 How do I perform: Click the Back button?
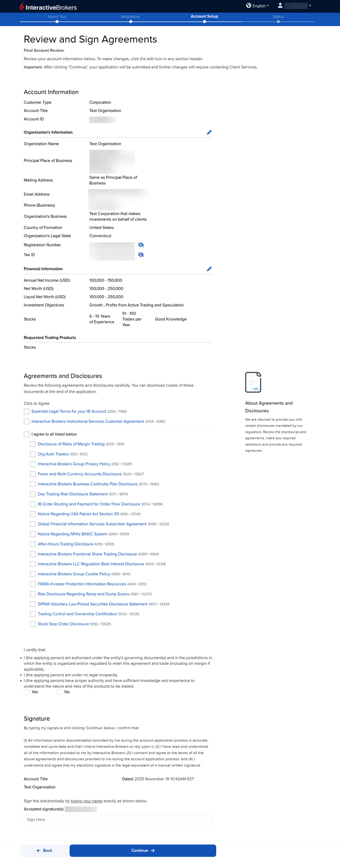coord(44,850)
